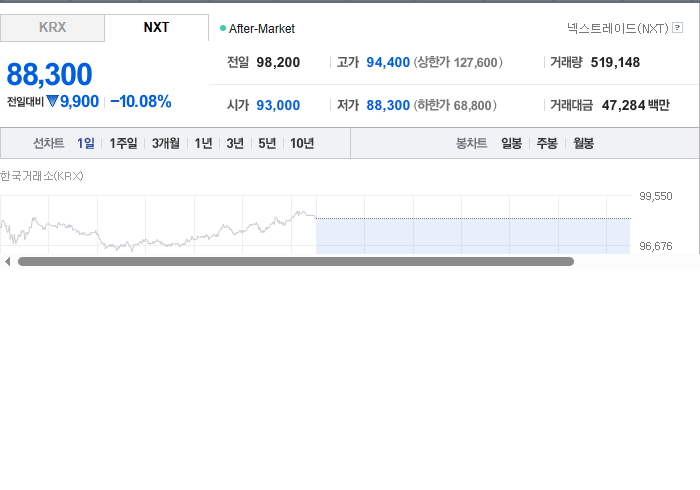This screenshot has width=700, height=490.
Task: Display the 10년 line chart
Action: click(302, 143)
